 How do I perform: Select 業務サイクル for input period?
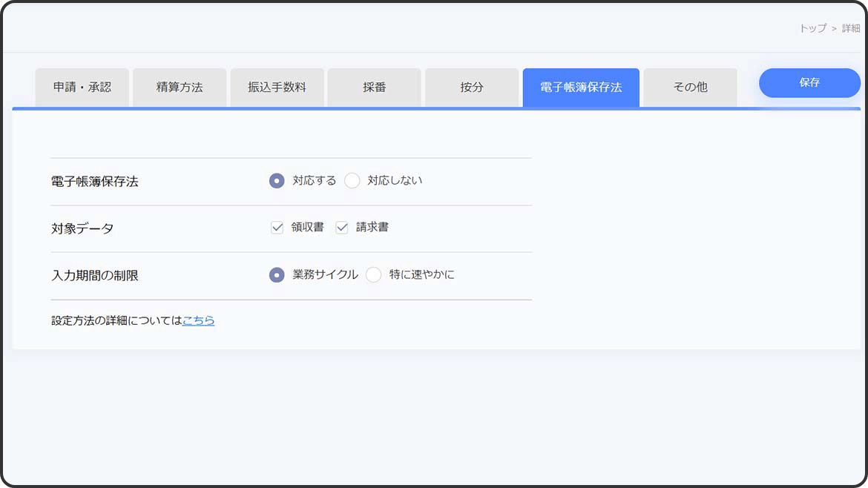[277, 275]
